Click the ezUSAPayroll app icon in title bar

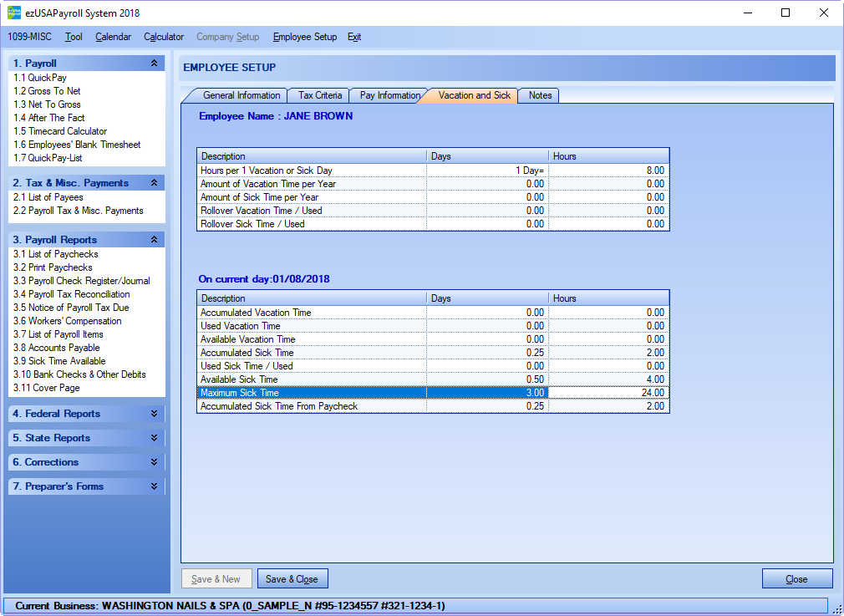pos(14,13)
